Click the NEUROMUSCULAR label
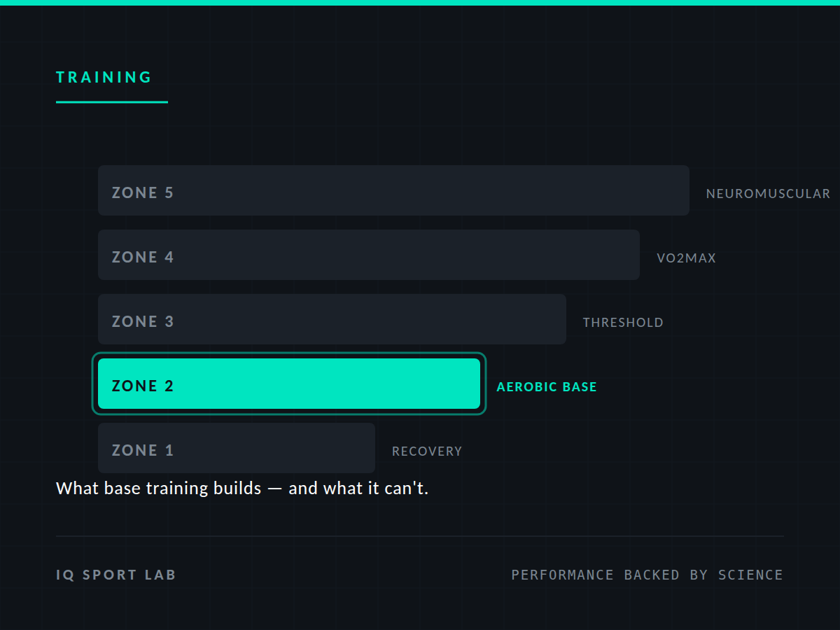Screen dimensions: 840x630 click(768, 194)
